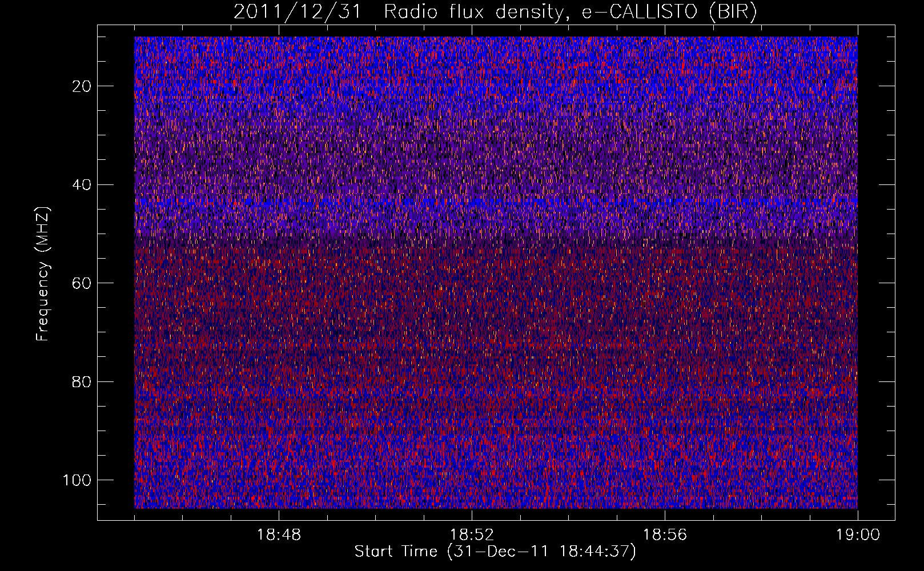Click the 18:48 time tick label
924x571 pixels.
coord(279,535)
